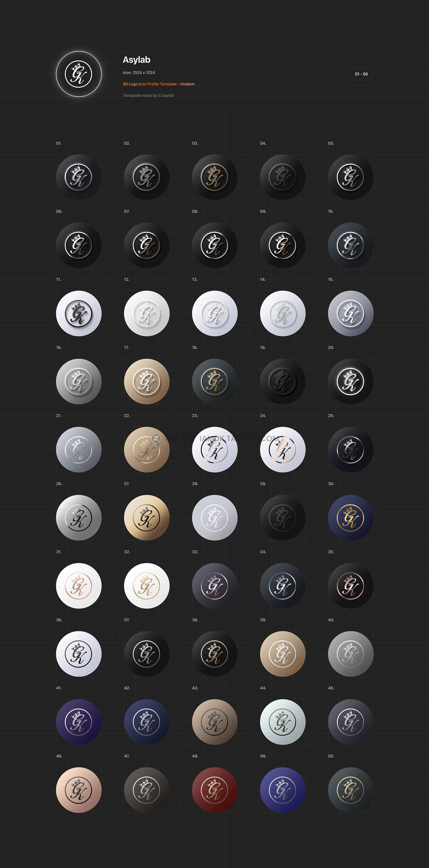
Task: Choose the tan icon labeled 17
Action: click(147, 381)
